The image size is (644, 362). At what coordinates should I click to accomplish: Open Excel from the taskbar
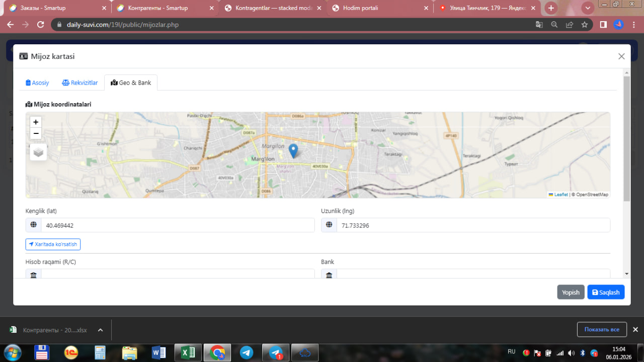coord(188,352)
